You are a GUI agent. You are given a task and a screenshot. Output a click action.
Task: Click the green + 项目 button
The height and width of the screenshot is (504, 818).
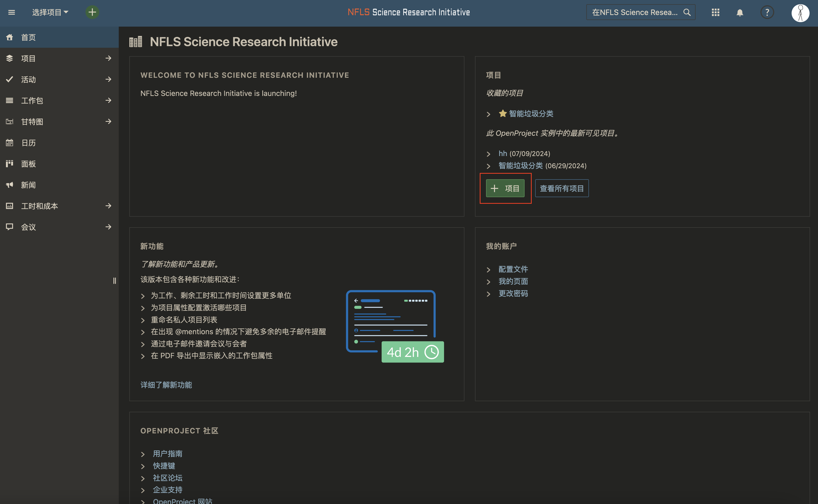(505, 188)
